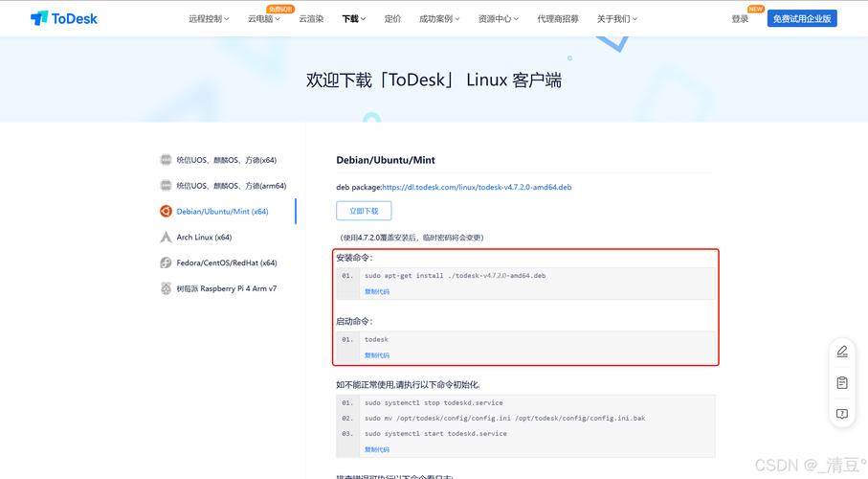Select 统信UOS 麒麟OS 方德(x64) tab
868x479 pixels.
pos(227,160)
